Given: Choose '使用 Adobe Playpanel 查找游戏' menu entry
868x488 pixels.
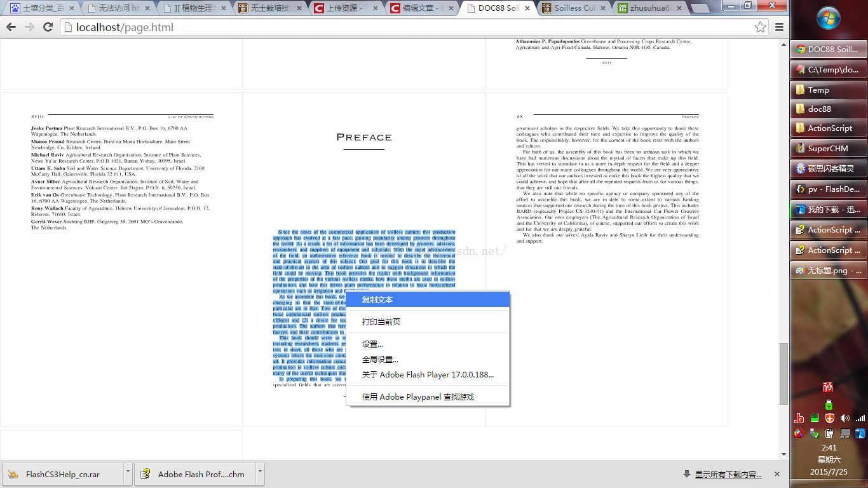Looking at the screenshot, I should (x=428, y=396).
